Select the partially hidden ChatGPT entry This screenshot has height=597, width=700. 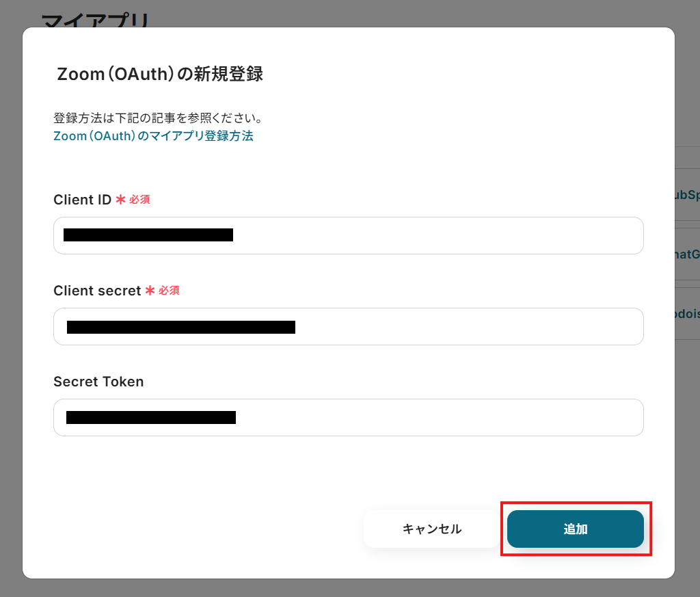688,254
